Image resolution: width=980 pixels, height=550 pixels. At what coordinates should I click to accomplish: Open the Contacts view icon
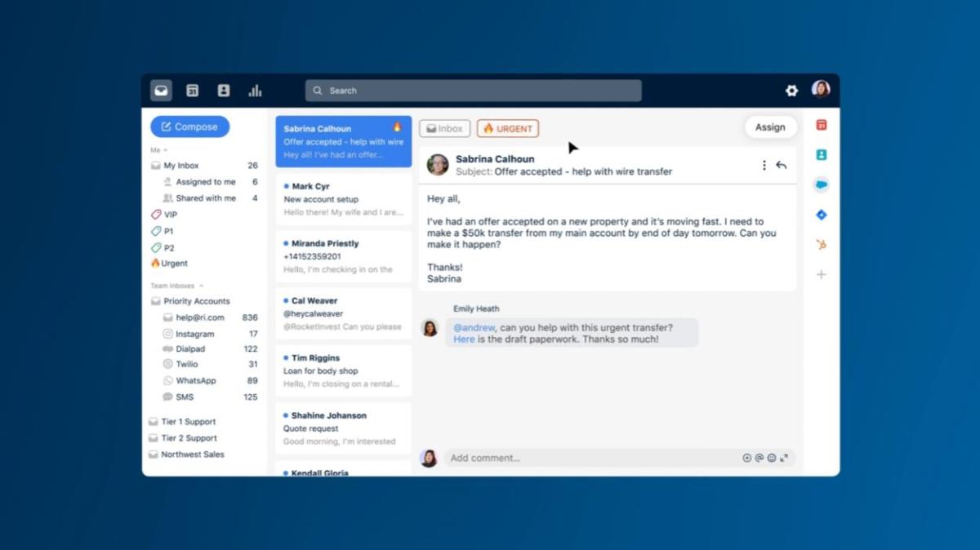[224, 91]
